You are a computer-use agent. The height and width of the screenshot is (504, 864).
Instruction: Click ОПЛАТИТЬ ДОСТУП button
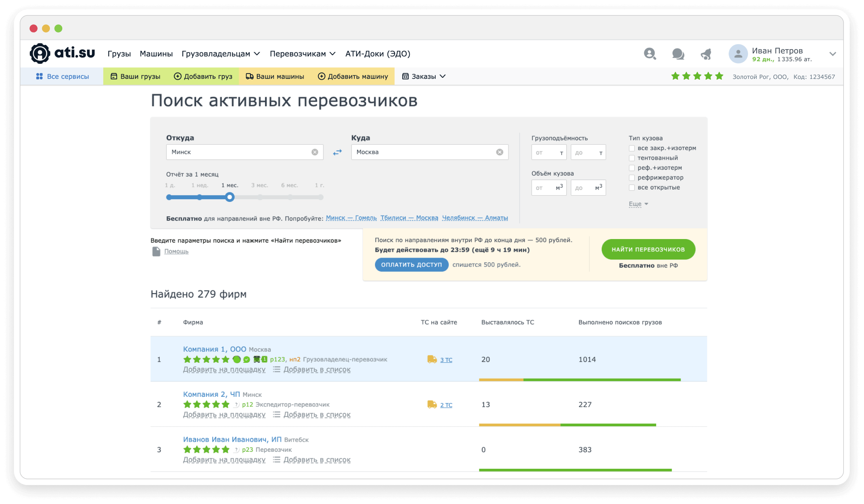pyautogui.click(x=411, y=265)
